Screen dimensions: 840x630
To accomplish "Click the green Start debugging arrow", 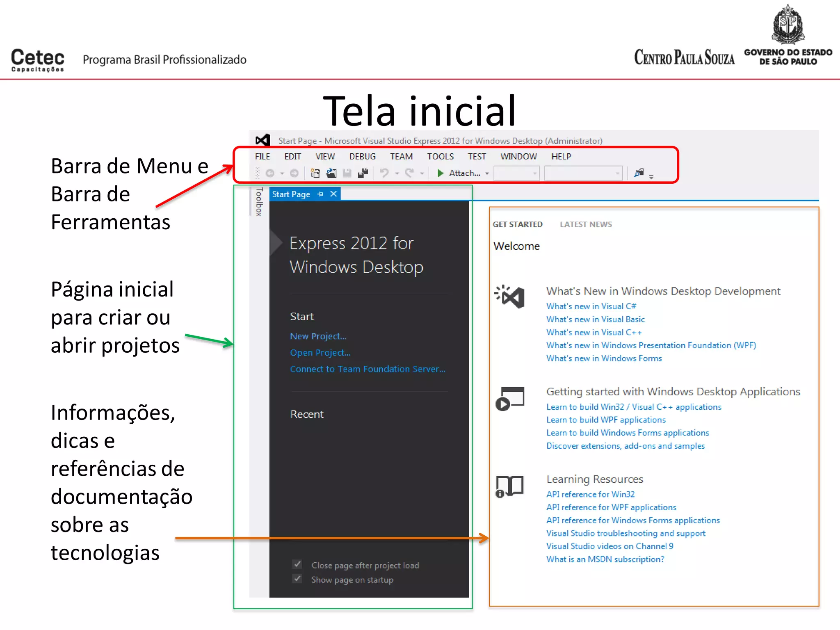I will [x=441, y=173].
